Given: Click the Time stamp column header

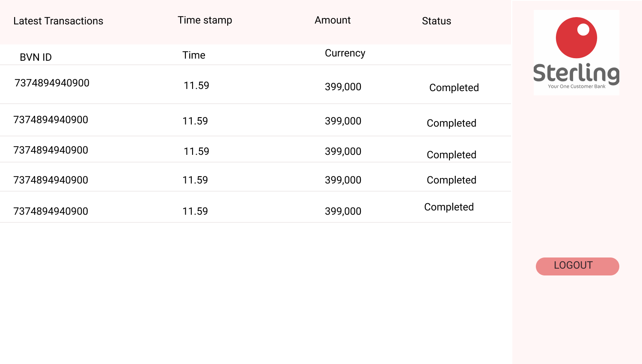Looking at the screenshot, I should click(205, 21).
